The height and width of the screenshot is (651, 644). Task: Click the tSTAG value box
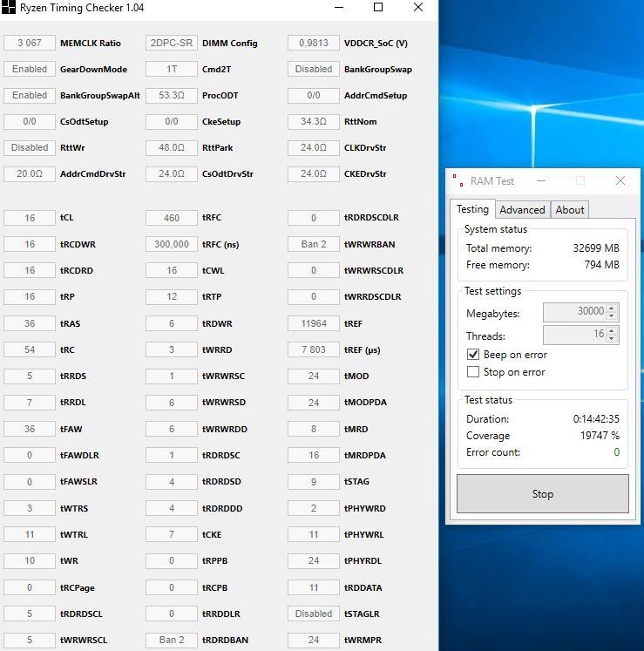pyautogui.click(x=314, y=482)
